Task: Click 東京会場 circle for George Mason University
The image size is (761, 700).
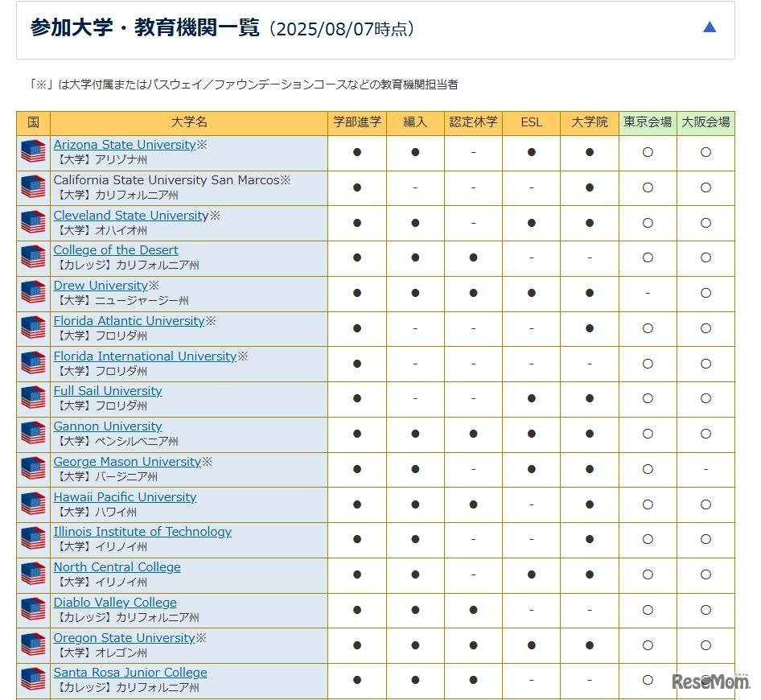Action: click(648, 469)
